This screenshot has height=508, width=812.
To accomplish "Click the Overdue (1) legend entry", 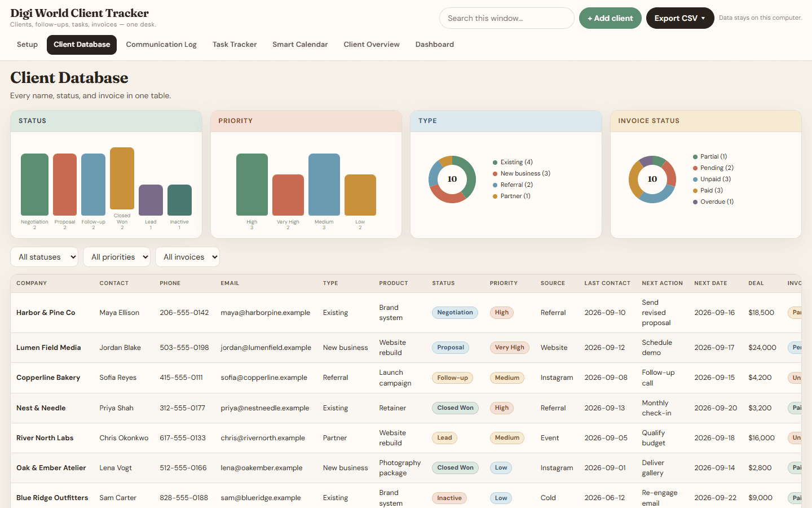I will point(713,202).
